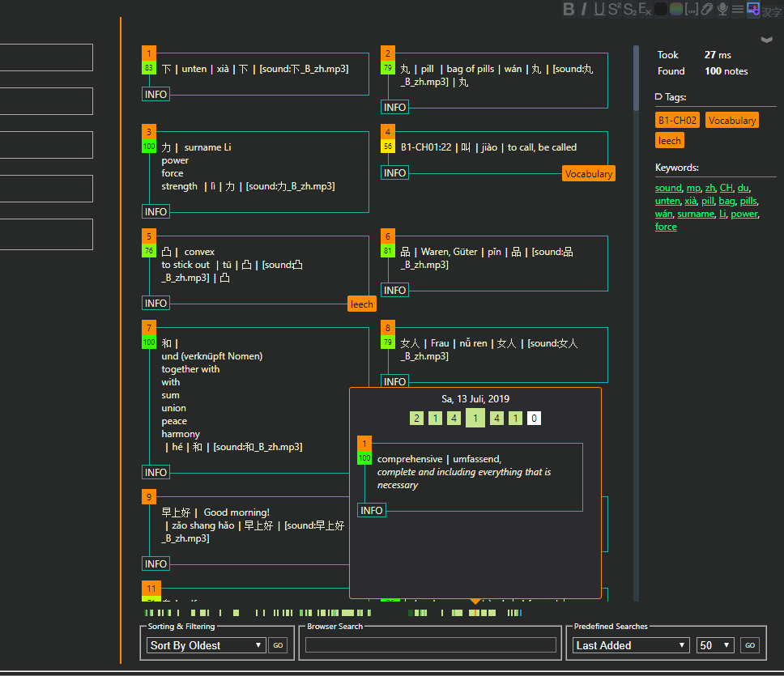The width and height of the screenshot is (784, 676).
Task: Click GO in Predefined Searches
Action: point(750,645)
